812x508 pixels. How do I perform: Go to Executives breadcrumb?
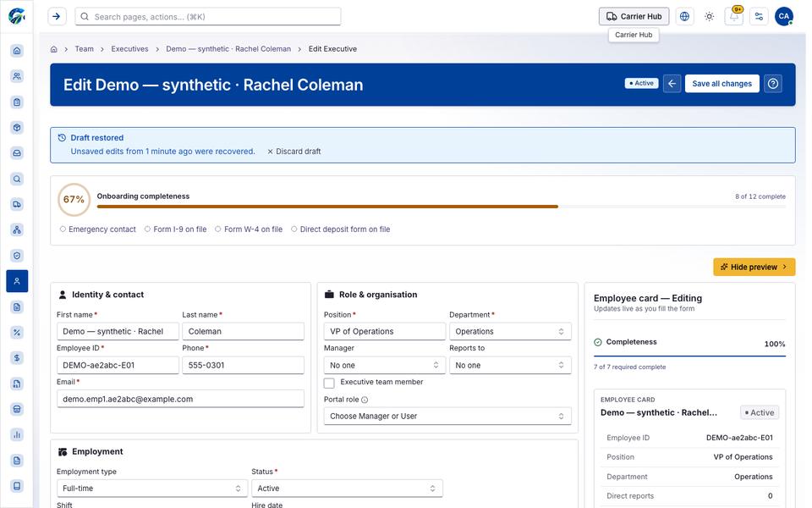pyautogui.click(x=129, y=49)
